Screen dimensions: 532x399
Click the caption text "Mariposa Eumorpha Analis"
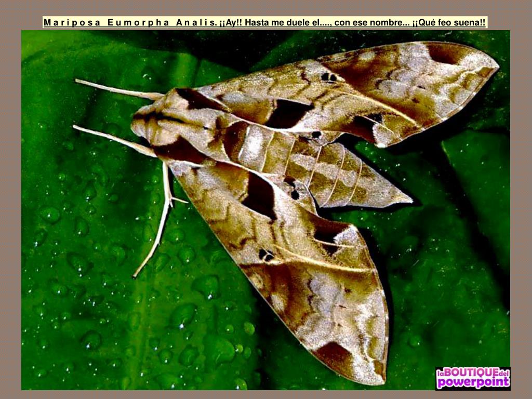tap(129, 23)
